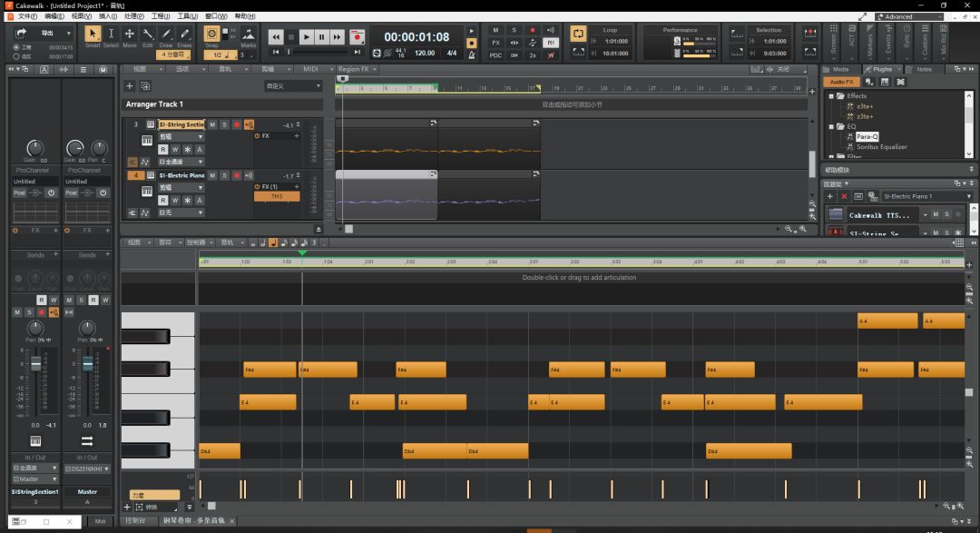Open the track view MIDI menu dropdown
Screen dimensions: 980x533
(311, 69)
